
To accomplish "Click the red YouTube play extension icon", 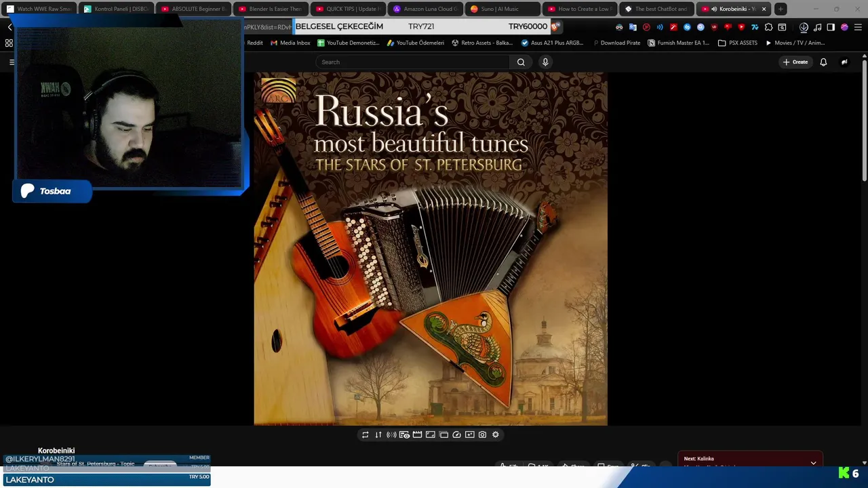I will pyautogui.click(x=741, y=27).
